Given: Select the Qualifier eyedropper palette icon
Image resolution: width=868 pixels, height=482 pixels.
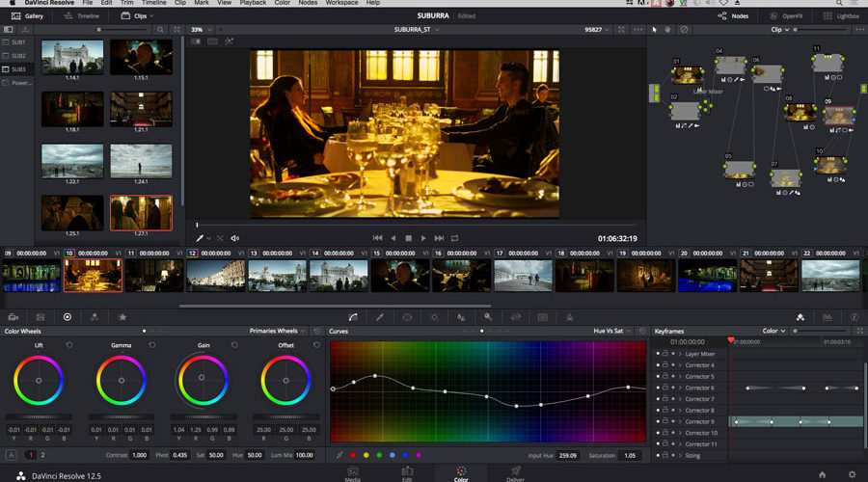Looking at the screenshot, I should click(x=380, y=317).
